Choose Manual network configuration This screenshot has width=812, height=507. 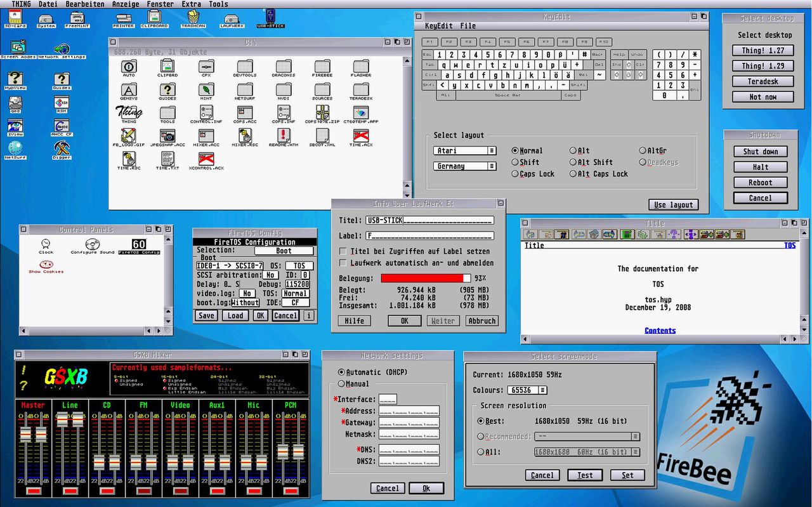342,384
